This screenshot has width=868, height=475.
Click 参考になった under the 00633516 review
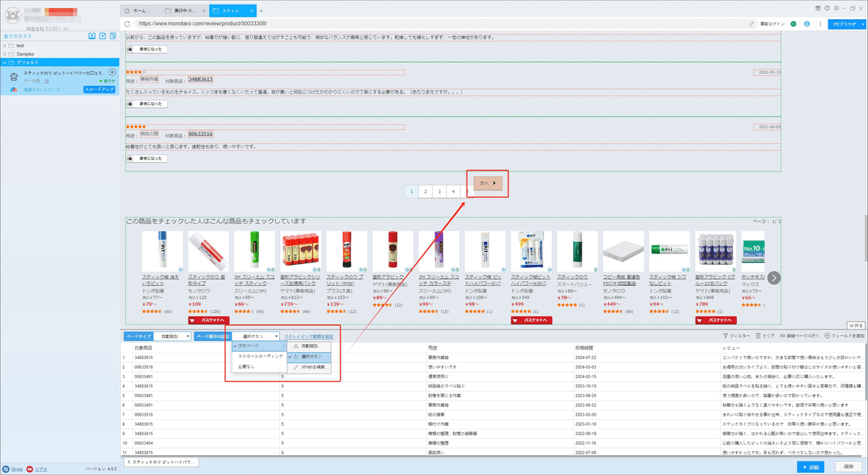(x=147, y=158)
